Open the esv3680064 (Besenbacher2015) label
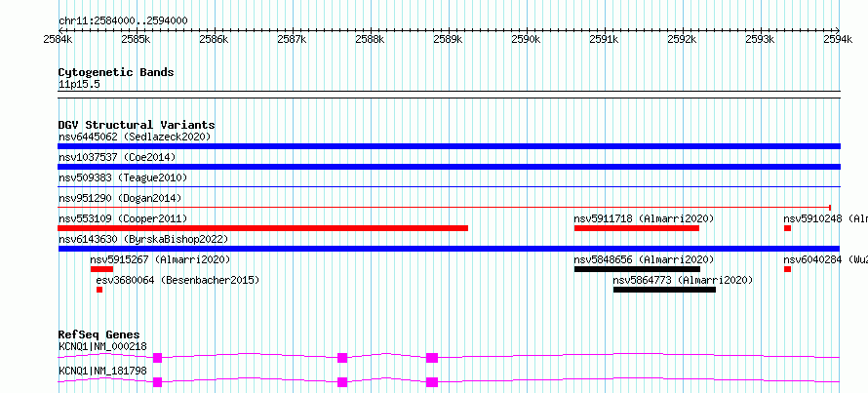Viewport: 868px width, 393px height. pos(178,280)
